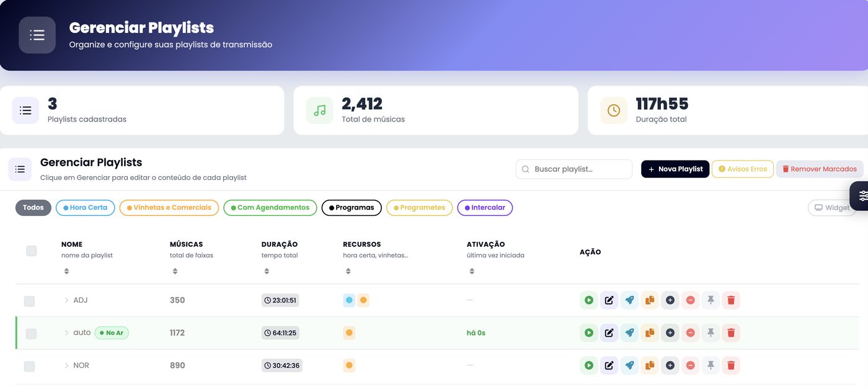Delete the NOR playlist with trash icon
868x387 pixels.
731,365
